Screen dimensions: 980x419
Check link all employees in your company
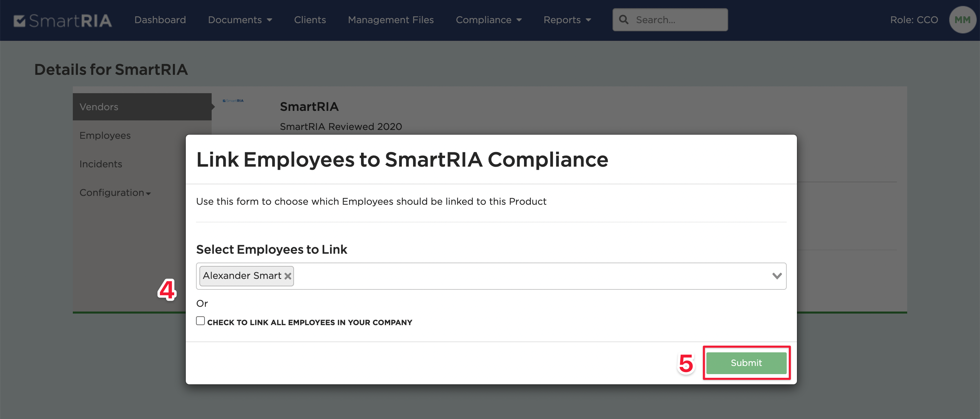click(200, 321)
